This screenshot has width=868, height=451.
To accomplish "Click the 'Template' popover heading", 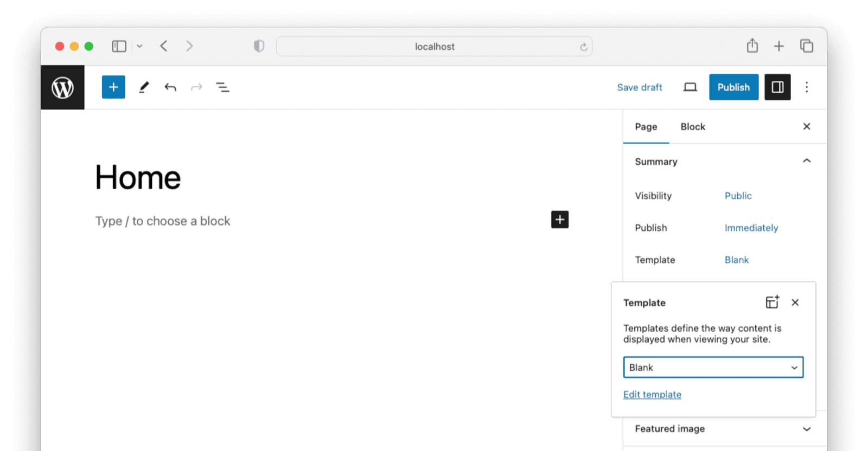I will pos(644,303).
